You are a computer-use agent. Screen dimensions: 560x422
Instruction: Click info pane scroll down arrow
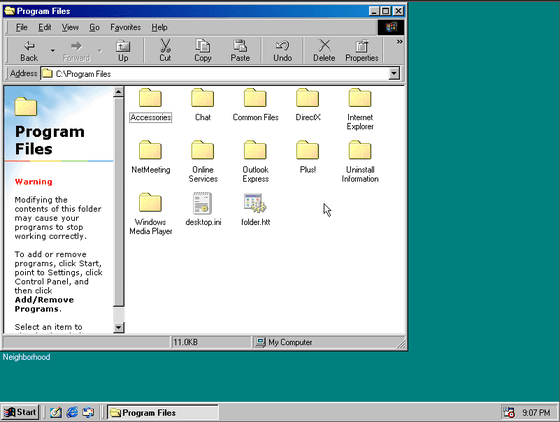click(119, 327)
